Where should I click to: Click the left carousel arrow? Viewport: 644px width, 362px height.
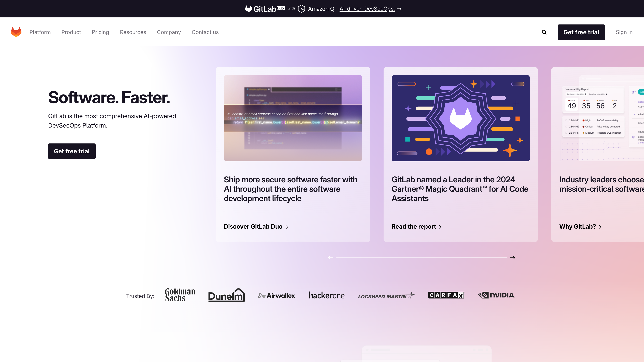click(x=331, y=258)
